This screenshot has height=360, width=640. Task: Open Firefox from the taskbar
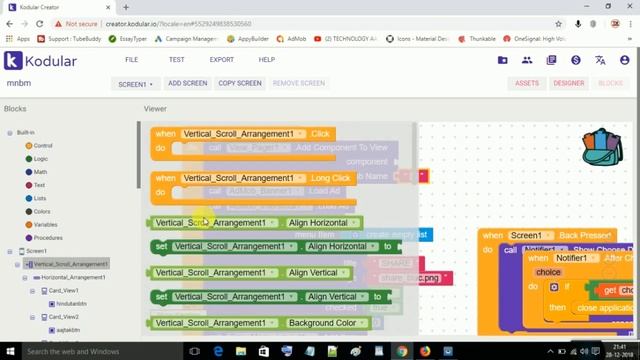pyautogui.click(x=425, y=351)
